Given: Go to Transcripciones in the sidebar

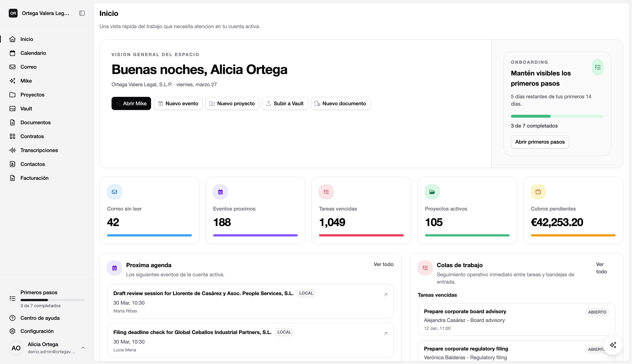Looking at the screenshot, I should click(39, 150).
